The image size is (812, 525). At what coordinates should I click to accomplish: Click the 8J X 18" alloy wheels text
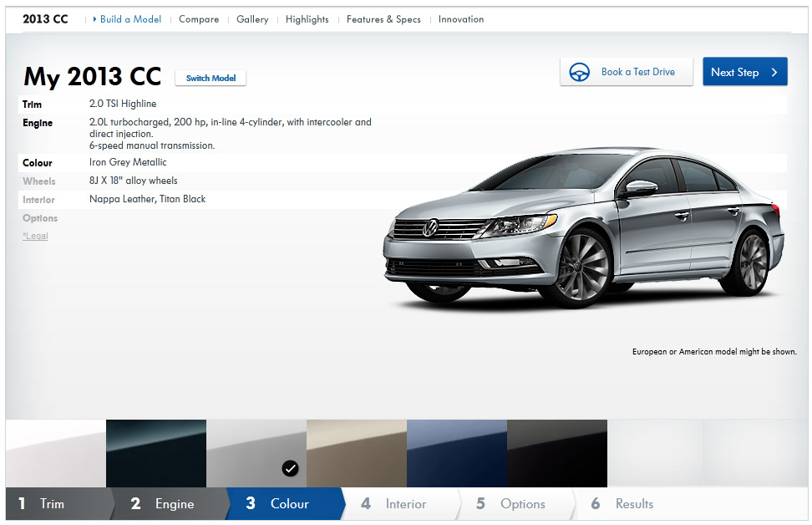(133, 181)
